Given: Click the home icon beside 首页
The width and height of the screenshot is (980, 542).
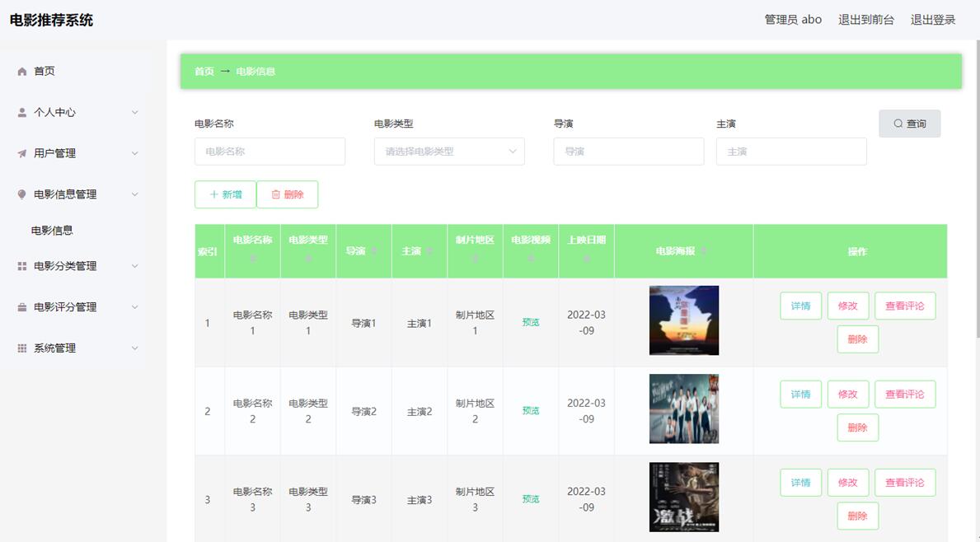Looking at the screenshot, I should [22, 72].
